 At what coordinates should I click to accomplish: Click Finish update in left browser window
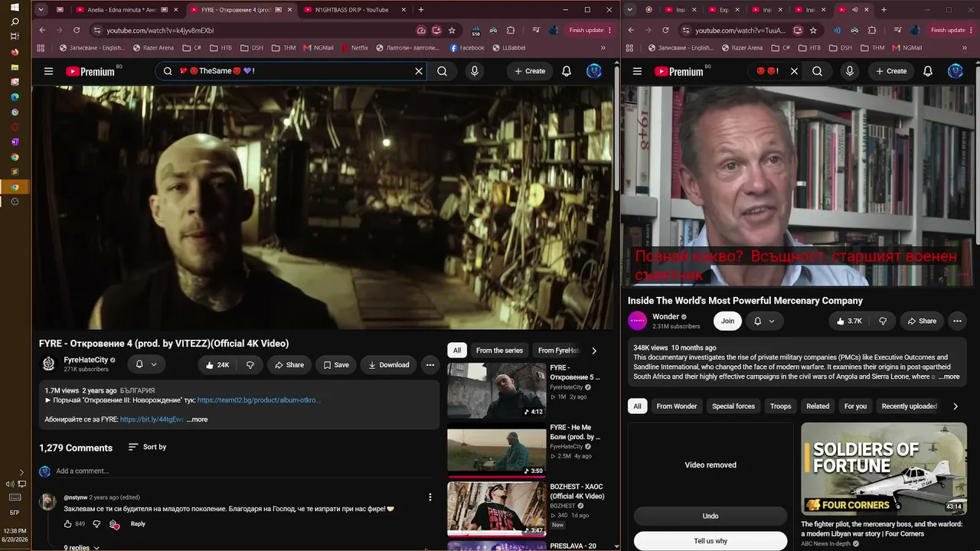pyautogui.click(x=590, y=30)
